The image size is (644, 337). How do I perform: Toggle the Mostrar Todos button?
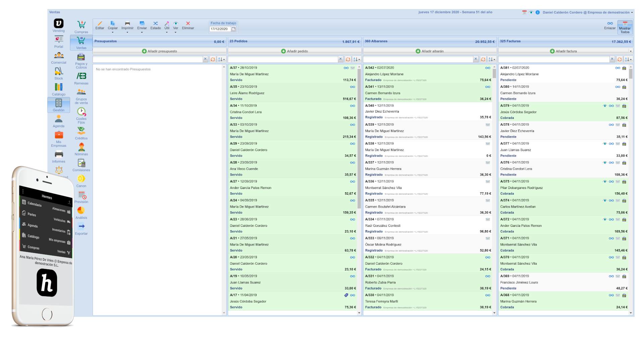(x=625, y=27)
